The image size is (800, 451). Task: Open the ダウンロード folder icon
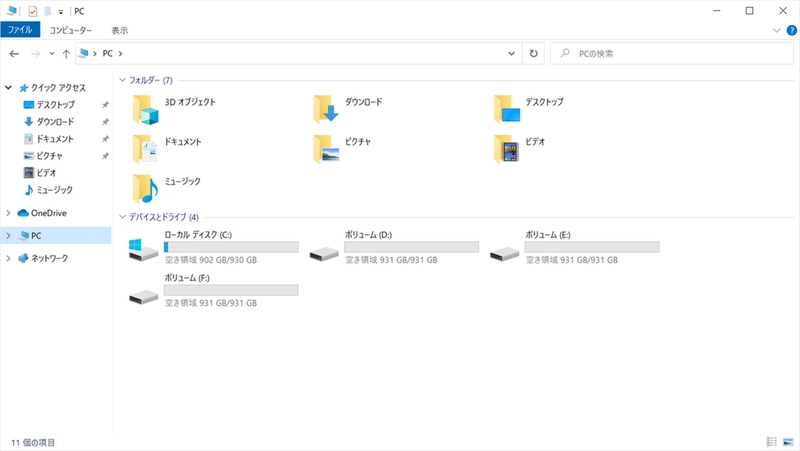326,108
